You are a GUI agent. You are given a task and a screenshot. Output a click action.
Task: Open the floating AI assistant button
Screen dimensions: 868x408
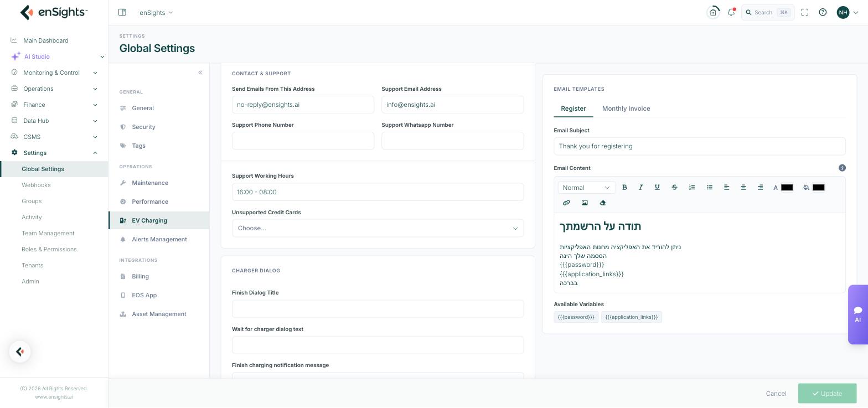[858, 314]
